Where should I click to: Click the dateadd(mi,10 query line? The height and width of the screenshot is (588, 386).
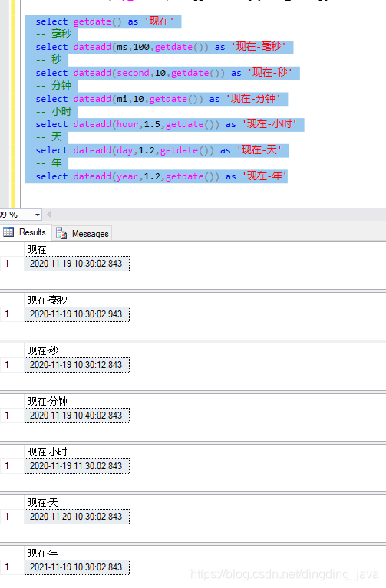pyautogui.click(x=158, y=99)
